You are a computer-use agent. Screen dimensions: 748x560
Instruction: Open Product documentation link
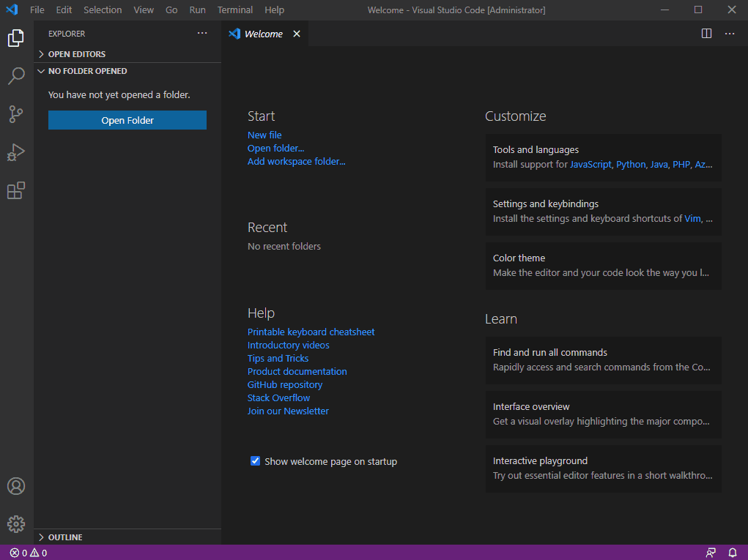point(297,371)
